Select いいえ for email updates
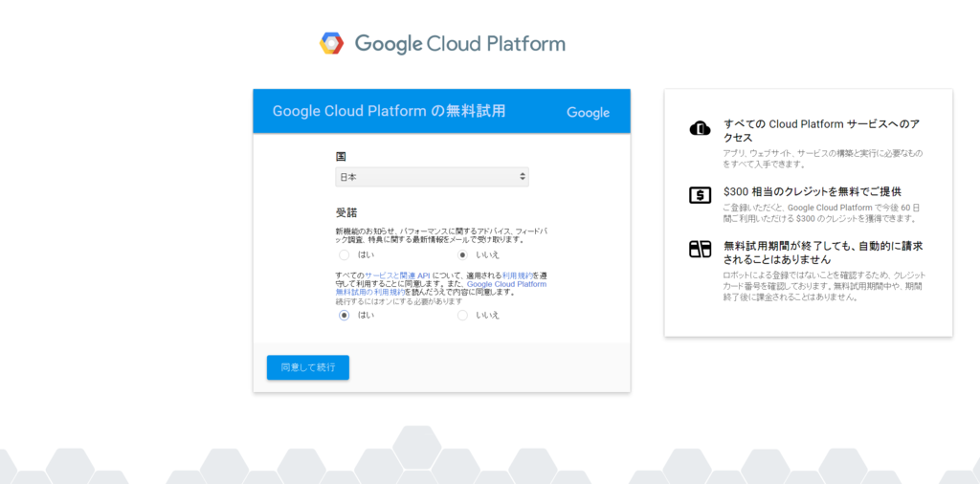Viewport: 980px width, 484px height. click(462, 254)
